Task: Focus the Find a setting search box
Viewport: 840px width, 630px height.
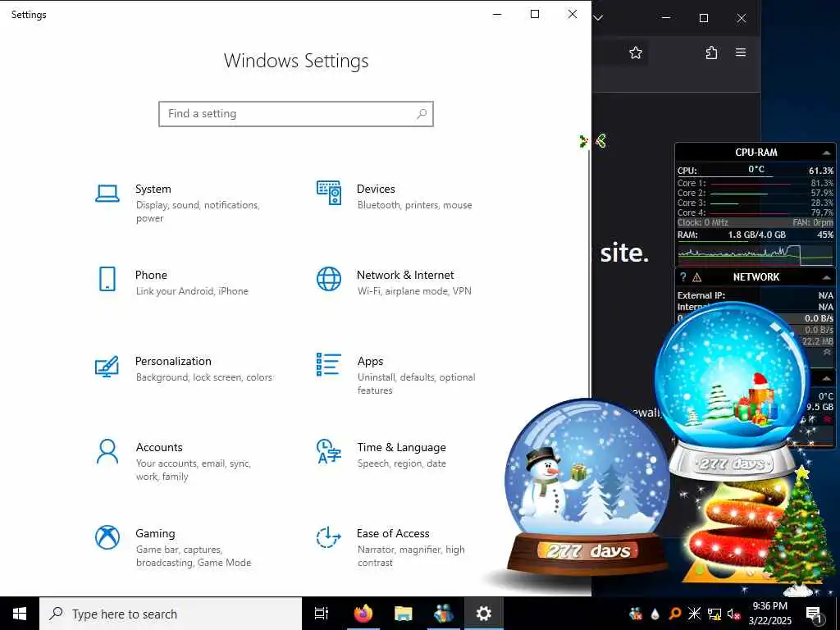Action: pyautogui.click(x=295, y=114)
